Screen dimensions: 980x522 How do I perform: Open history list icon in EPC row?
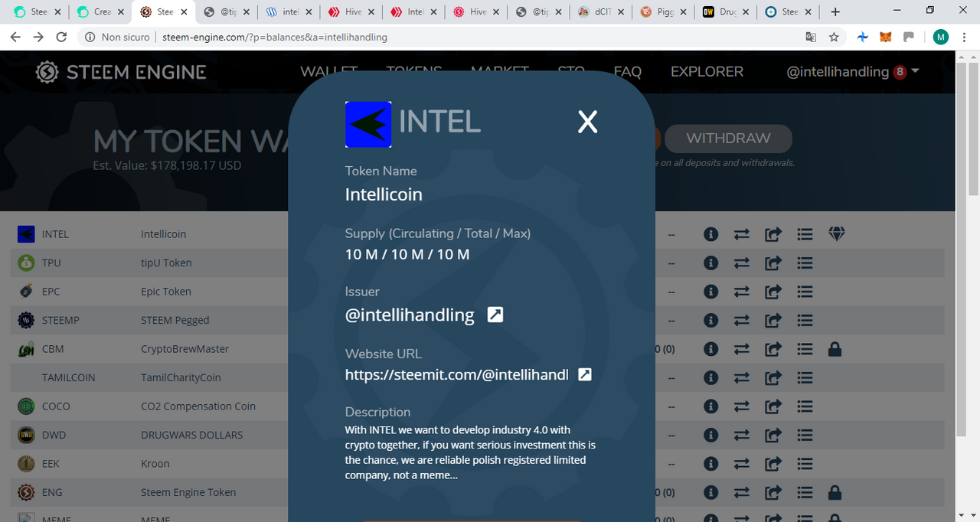(804, 292)
